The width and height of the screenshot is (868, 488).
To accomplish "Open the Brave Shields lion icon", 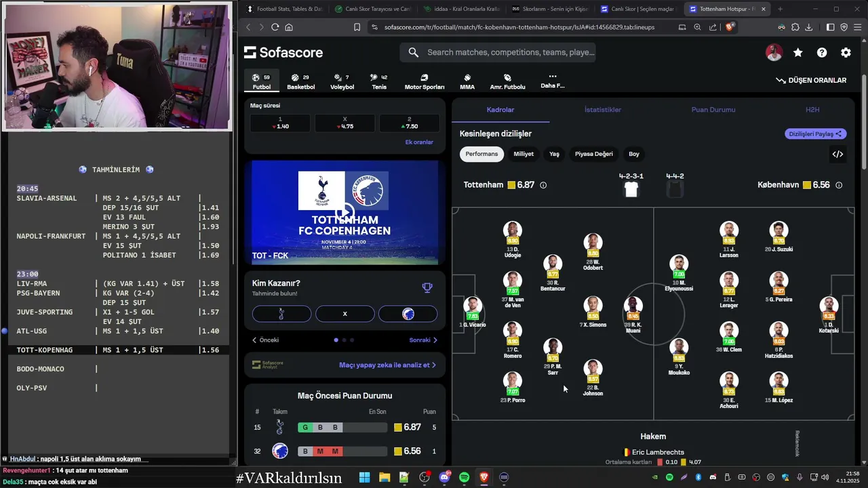I will 730,27.
